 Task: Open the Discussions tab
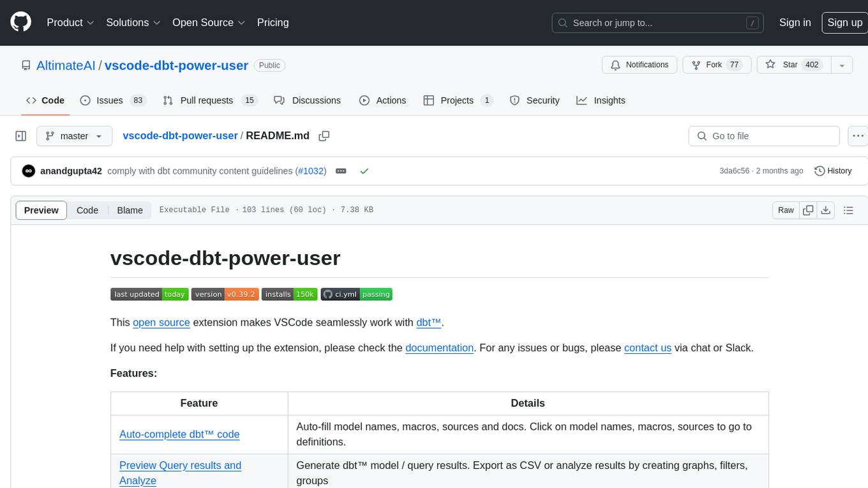point(307,100)
